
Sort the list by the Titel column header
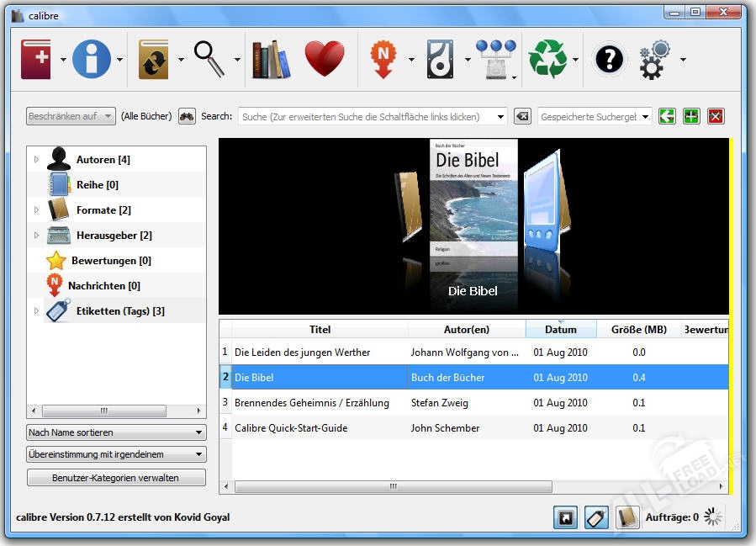(320, 330)
